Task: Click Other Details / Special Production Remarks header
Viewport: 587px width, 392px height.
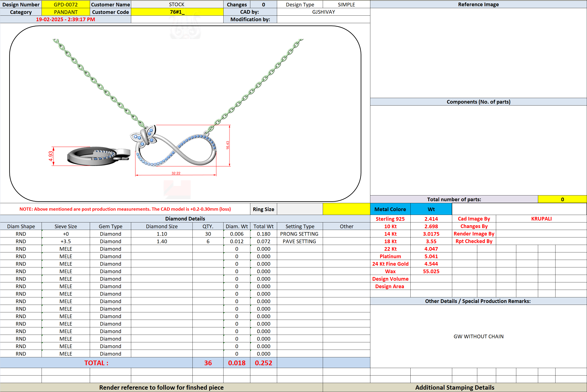Action: [x=478, y=301]
